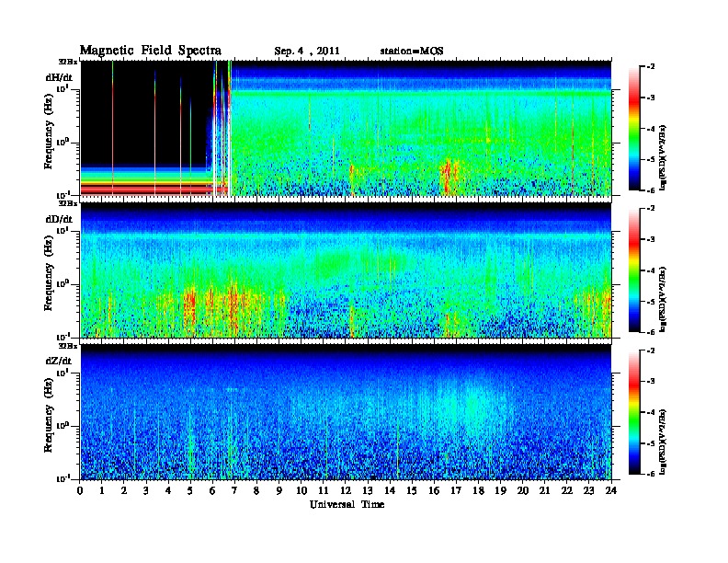Click inside the dD/dt spectrogram panel
728x563 pixels.
(346, 270)
